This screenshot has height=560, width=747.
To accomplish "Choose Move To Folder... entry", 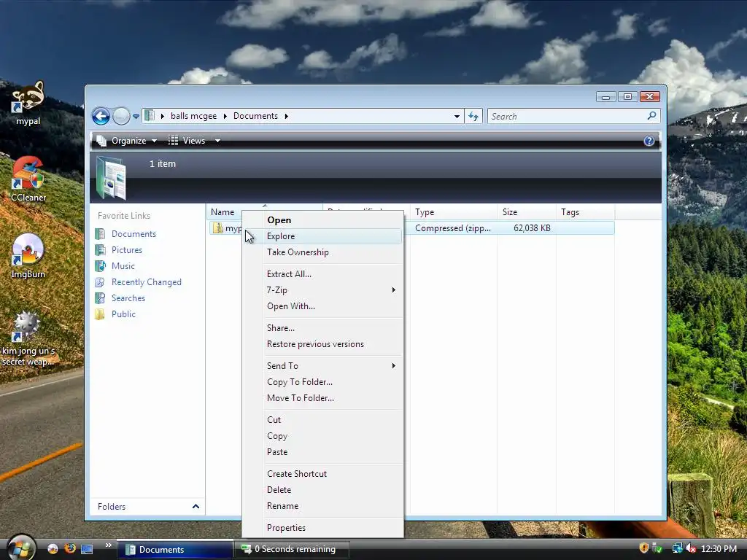I will (323, 398).
